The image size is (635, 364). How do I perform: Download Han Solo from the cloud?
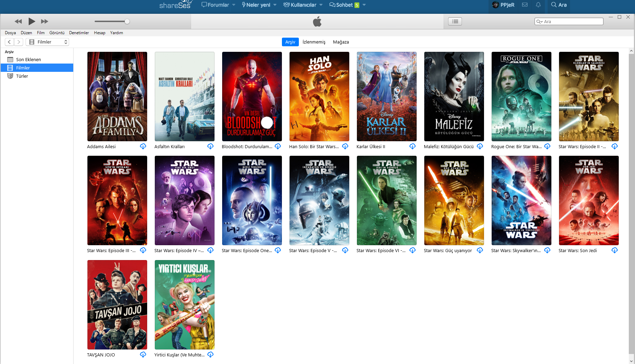pos(345,146)
